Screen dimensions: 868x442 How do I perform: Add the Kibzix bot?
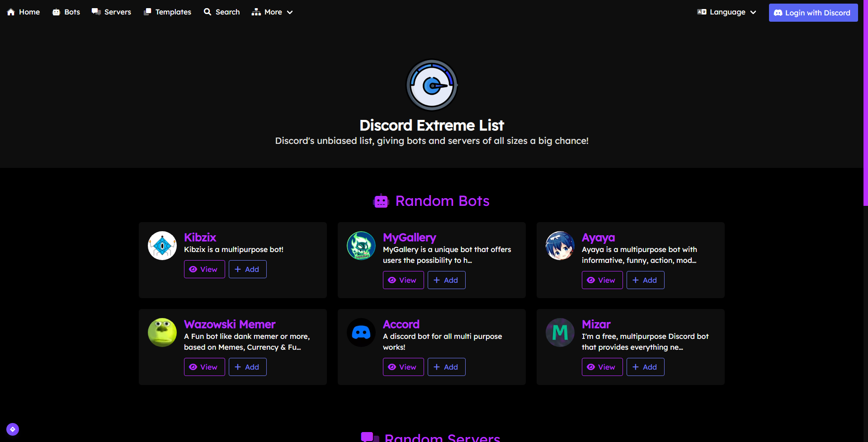(248, 269)
